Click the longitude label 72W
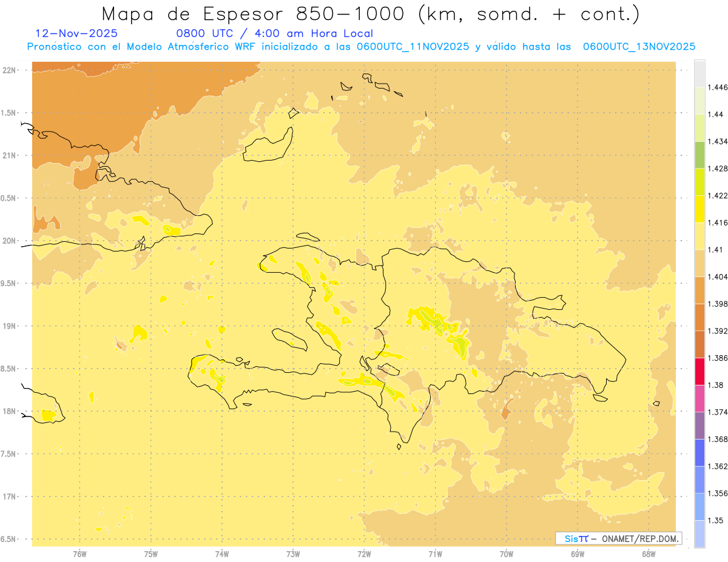The width and height of the screenshot is (728, 562). point(364,554)
